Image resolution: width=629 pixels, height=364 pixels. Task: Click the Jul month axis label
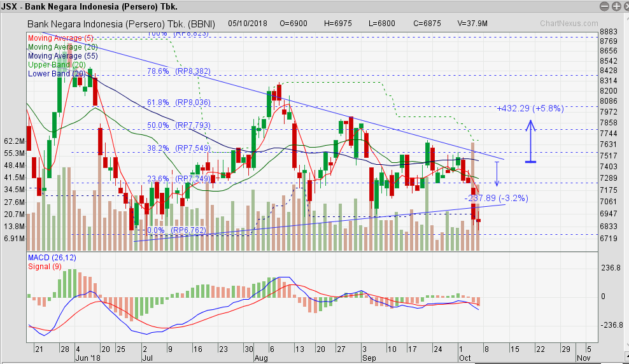147,358
